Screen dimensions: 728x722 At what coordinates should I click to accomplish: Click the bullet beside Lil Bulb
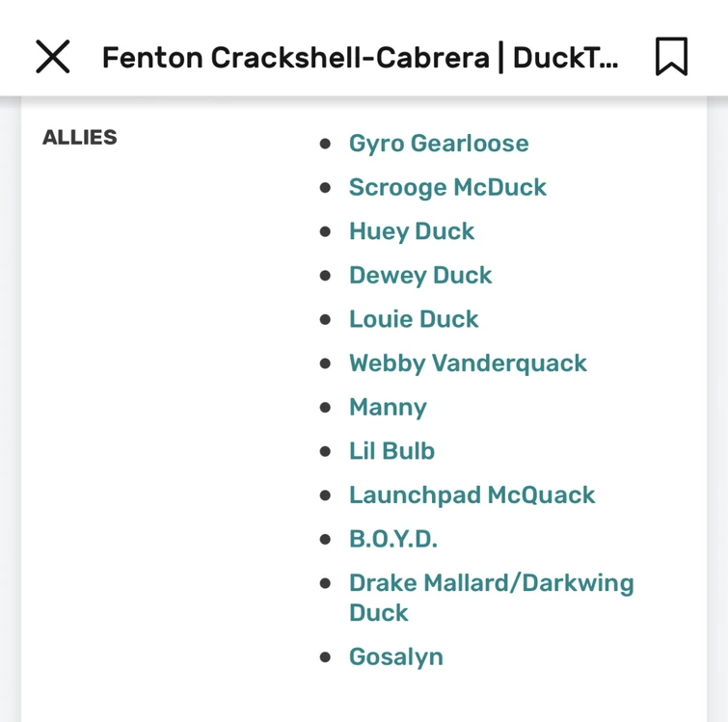pos(326,451)
